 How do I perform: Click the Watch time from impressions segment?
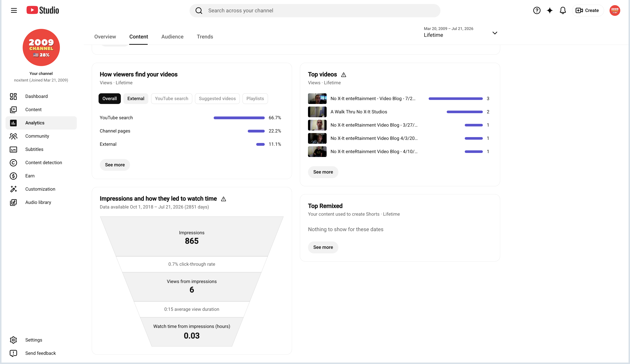(192, 332)
